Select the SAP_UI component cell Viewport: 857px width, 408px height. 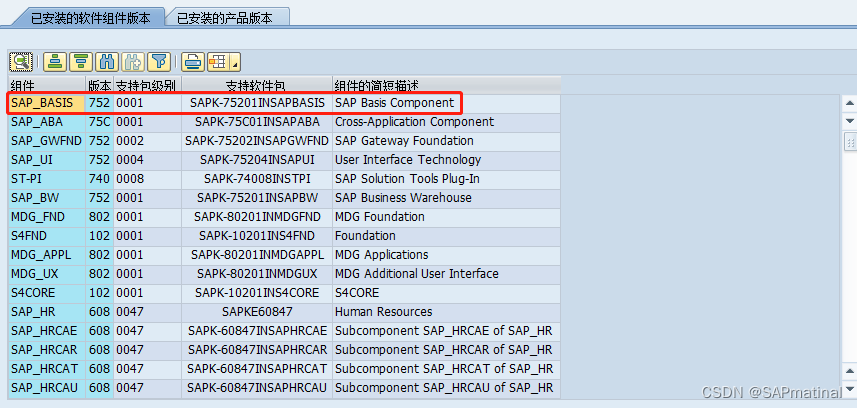(x=47, y=160)
